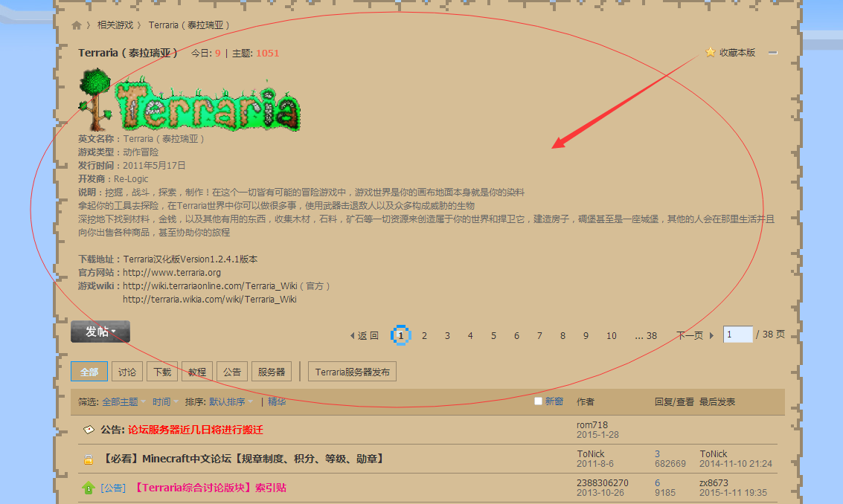Go to page 9

click(x=586, y=336)
